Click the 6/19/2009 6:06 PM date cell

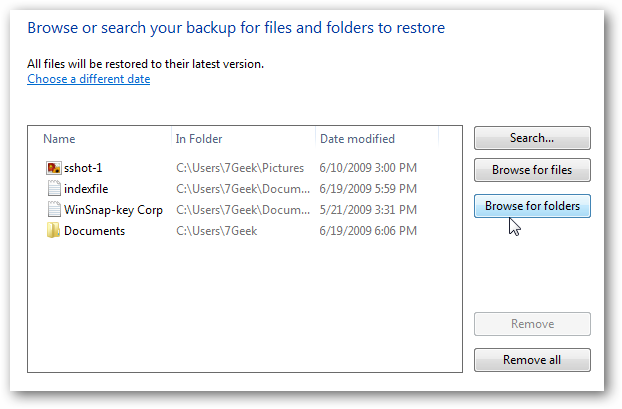tap(369, 231)
